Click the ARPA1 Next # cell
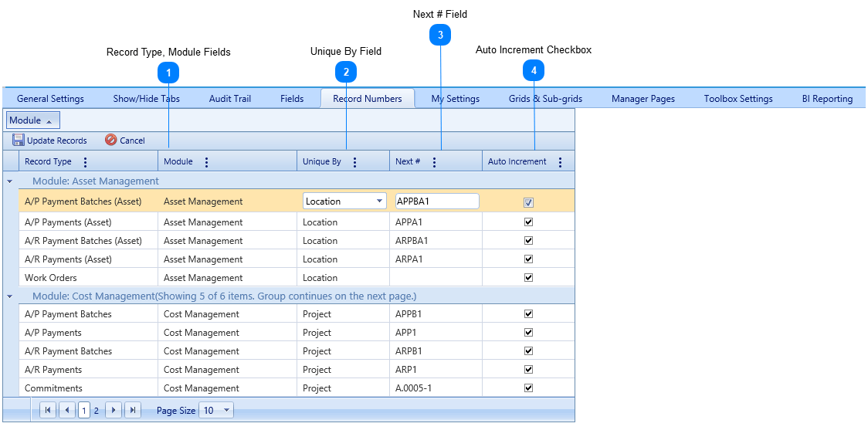Screen dimensions: 868x430 pos(436,259)
